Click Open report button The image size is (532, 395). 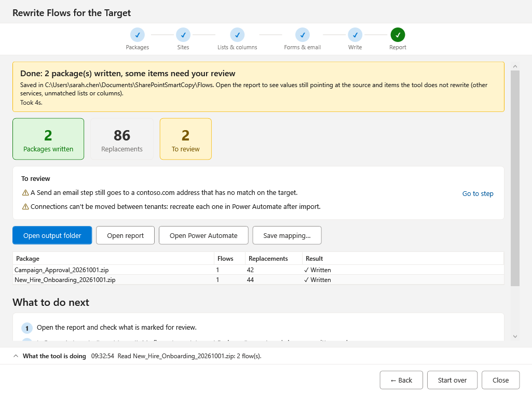tap(125, 235)
